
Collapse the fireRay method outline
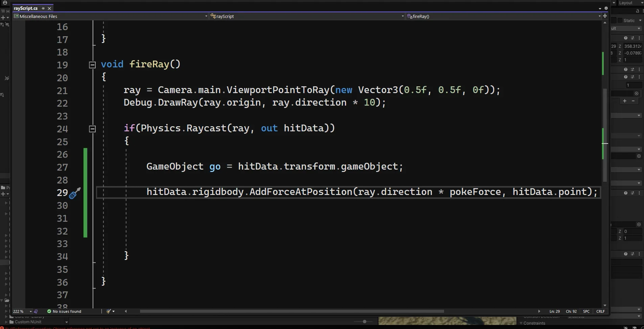tap(92, 65)
